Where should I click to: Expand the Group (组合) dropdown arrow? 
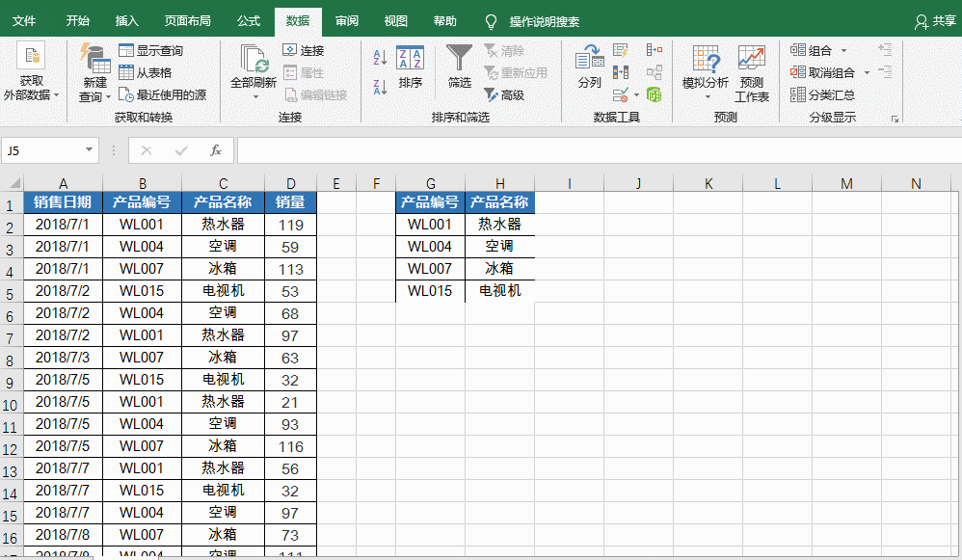tap(843, 51)
